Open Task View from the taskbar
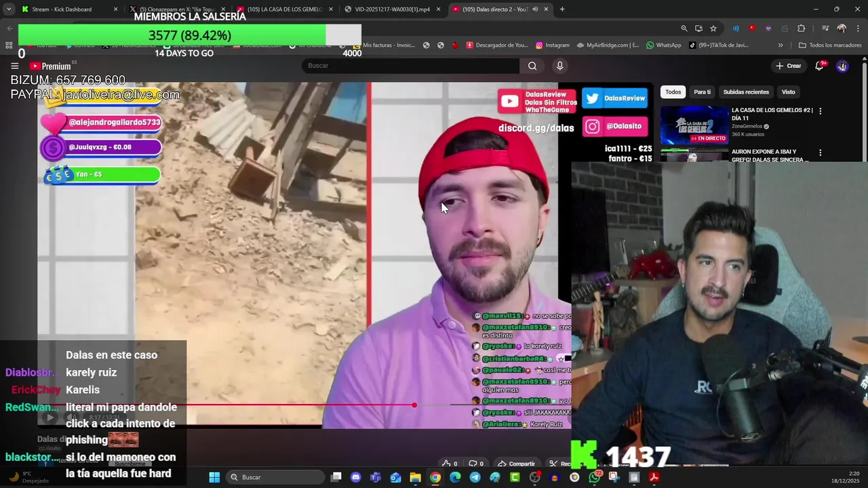 click(x=336, y=477)
